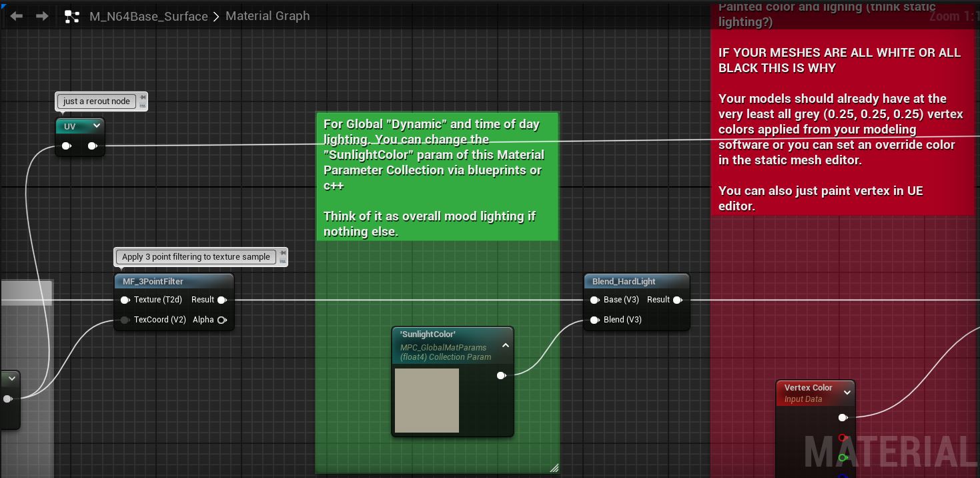Select the 'SunlightColor' node header
The height and width of the screenshot is (478, 980).
pyautogui.click(x=453, y=345)
